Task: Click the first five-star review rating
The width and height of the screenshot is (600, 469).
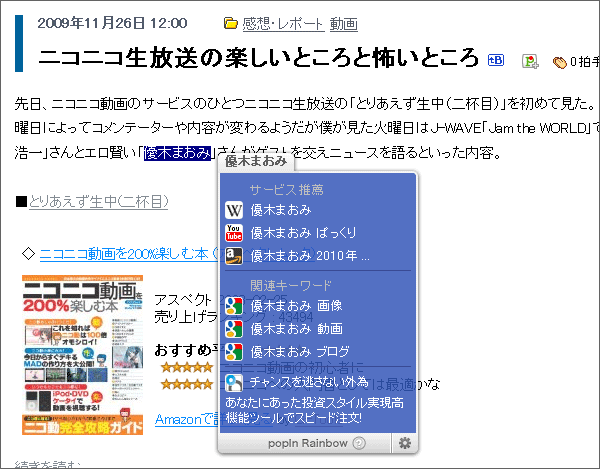Action: pyautogui.click(x=187, y=368)
